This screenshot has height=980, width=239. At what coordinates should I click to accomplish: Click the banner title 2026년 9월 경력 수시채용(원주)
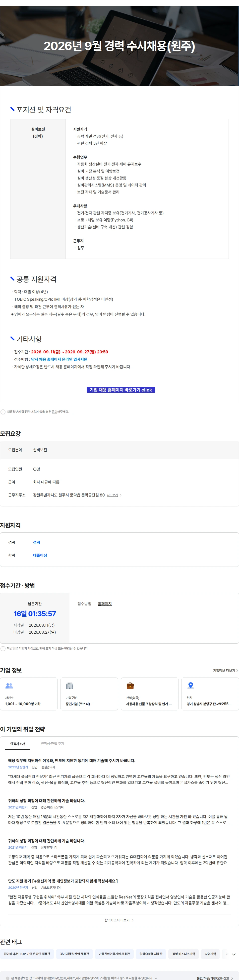pyautogui.click(x=119, y=46)
